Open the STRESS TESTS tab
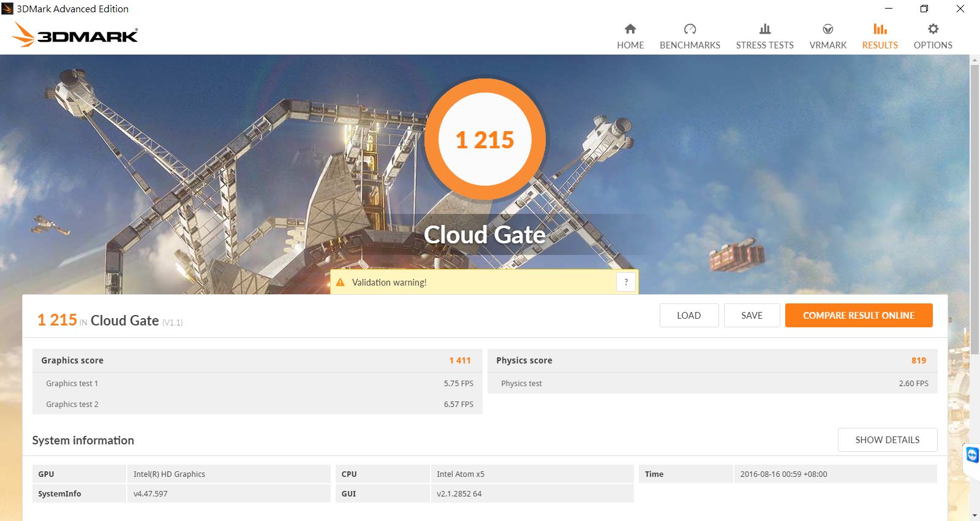The image size is (980, 521). click(x=765, y=45)
